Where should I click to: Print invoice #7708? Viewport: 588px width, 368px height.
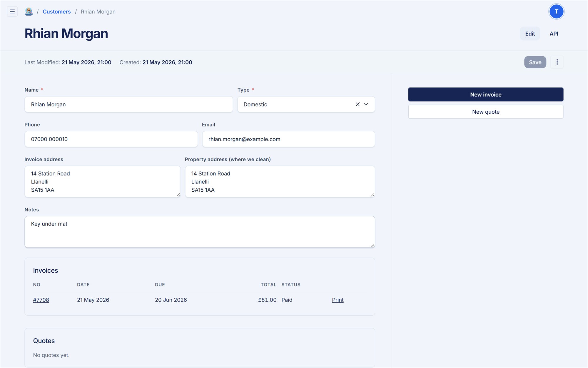point(338,300)
